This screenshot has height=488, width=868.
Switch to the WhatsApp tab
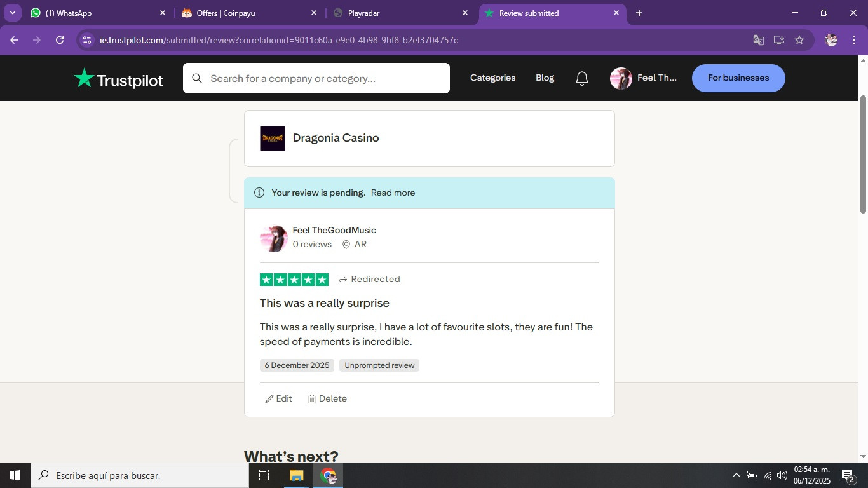tap(98, 13)
